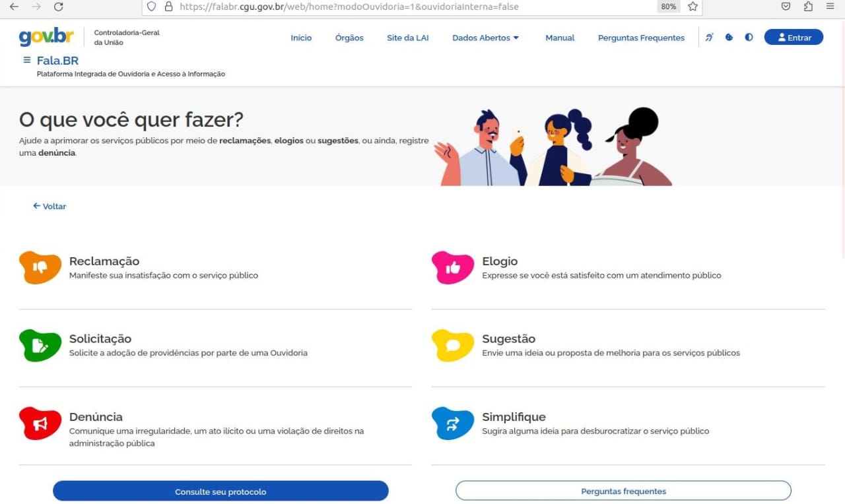Click the orange Reclamação thumbs-down icon
The image size is (845, 504).
coord(40,267)
